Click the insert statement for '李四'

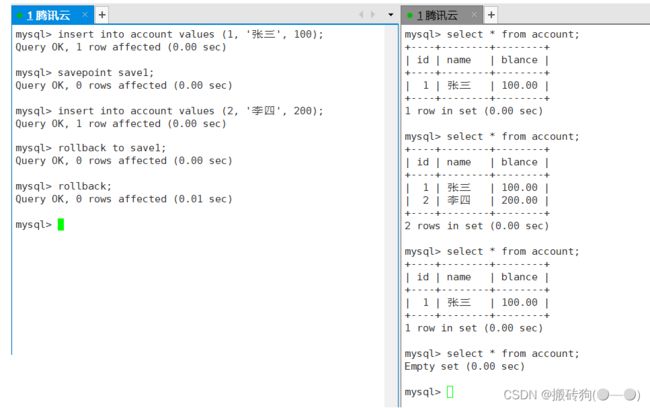(169, 111)
